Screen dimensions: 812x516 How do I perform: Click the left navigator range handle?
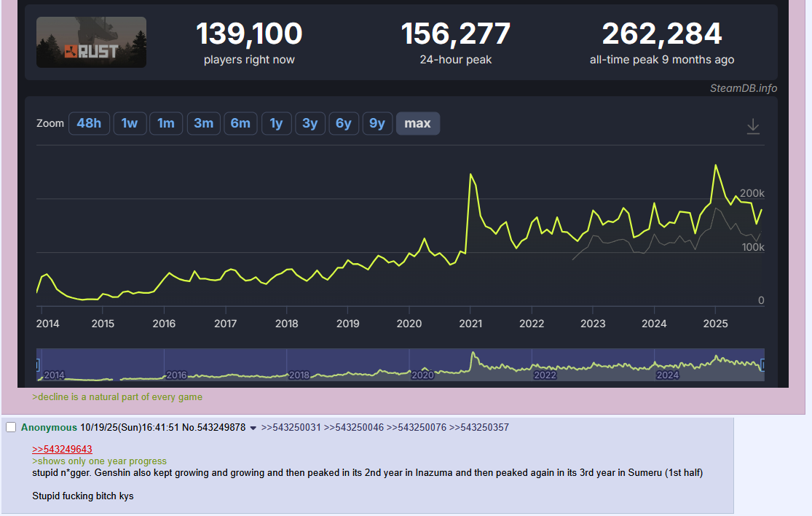pyautogui.click(x=38, y=364)
